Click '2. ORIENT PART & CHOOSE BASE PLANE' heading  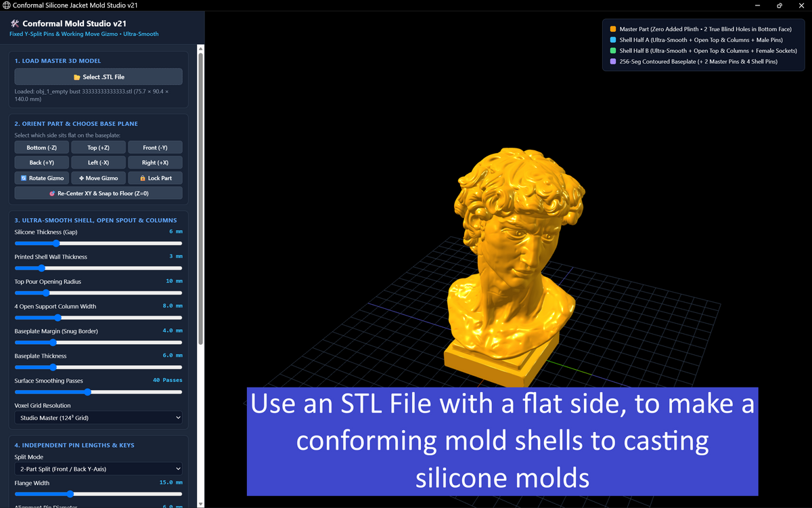(x=76, y=124)
